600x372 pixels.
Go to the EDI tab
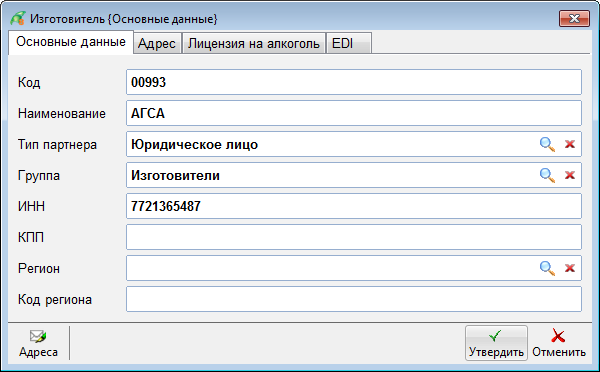pos(349,44)
